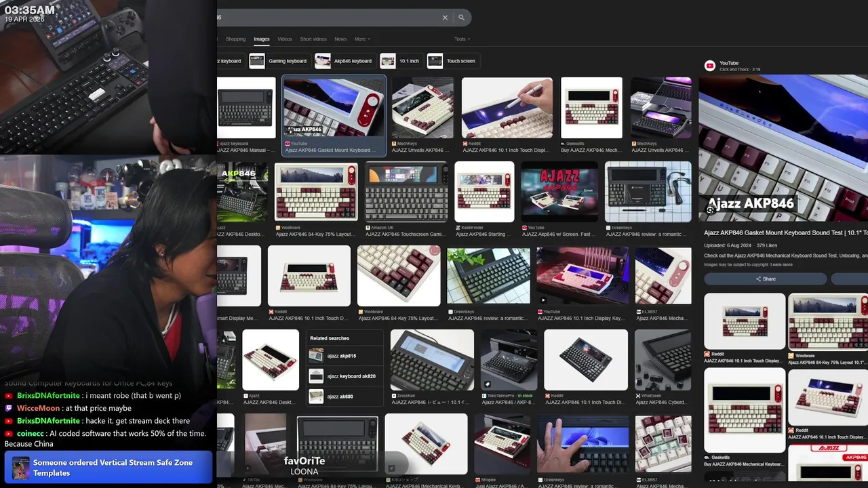Click the '379 Likes' text in preview
868x488 pixels.
click(x=767, y=245)
